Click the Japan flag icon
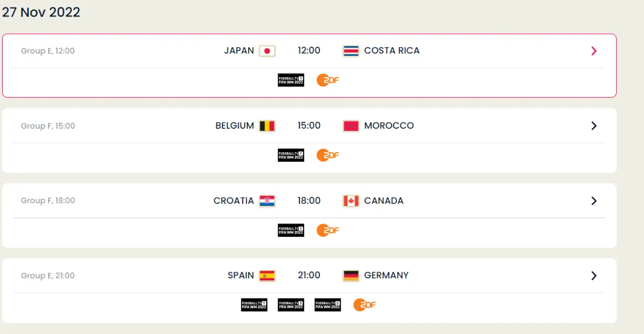This screenshot has width=644, height=334. (x=267, y=51)
